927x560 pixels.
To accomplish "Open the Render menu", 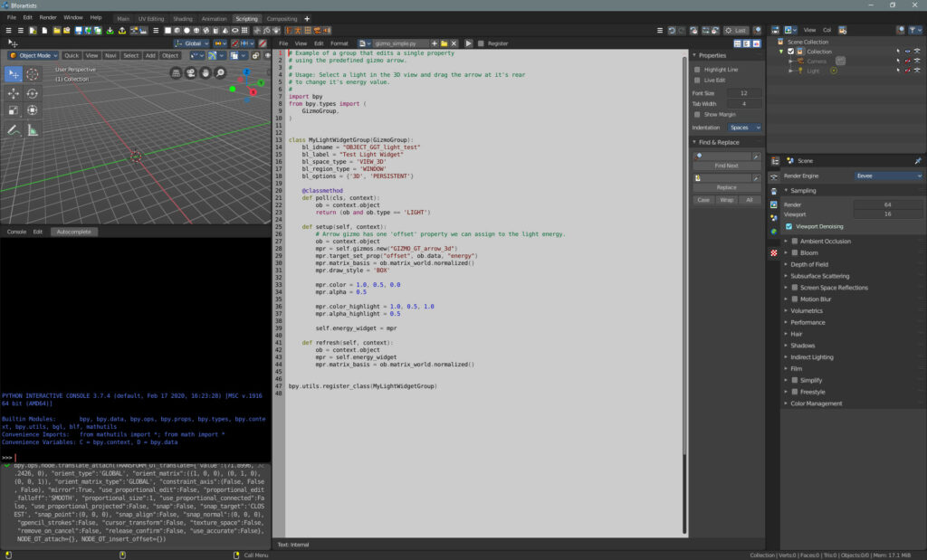I will click(48, 17).
